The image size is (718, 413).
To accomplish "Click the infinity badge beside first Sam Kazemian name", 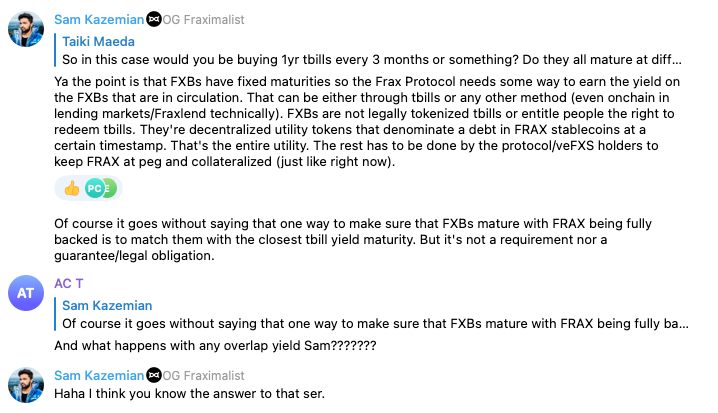I will [154, 19].
